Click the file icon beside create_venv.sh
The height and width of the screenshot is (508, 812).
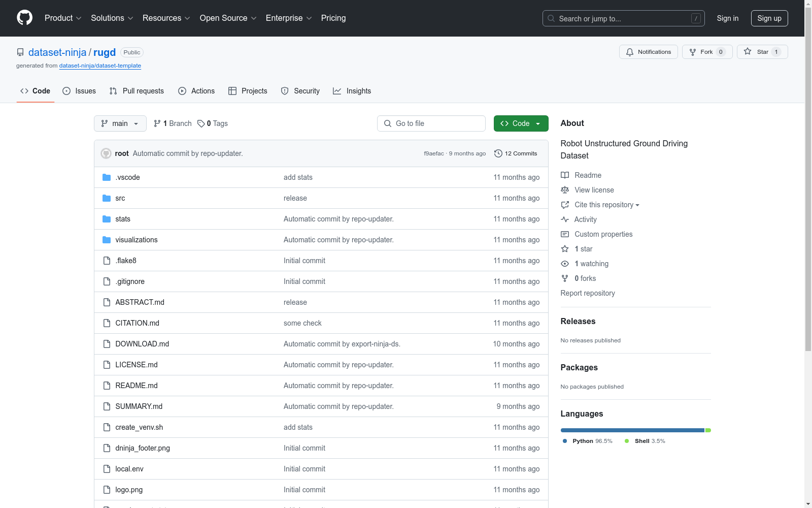(107, 427)
